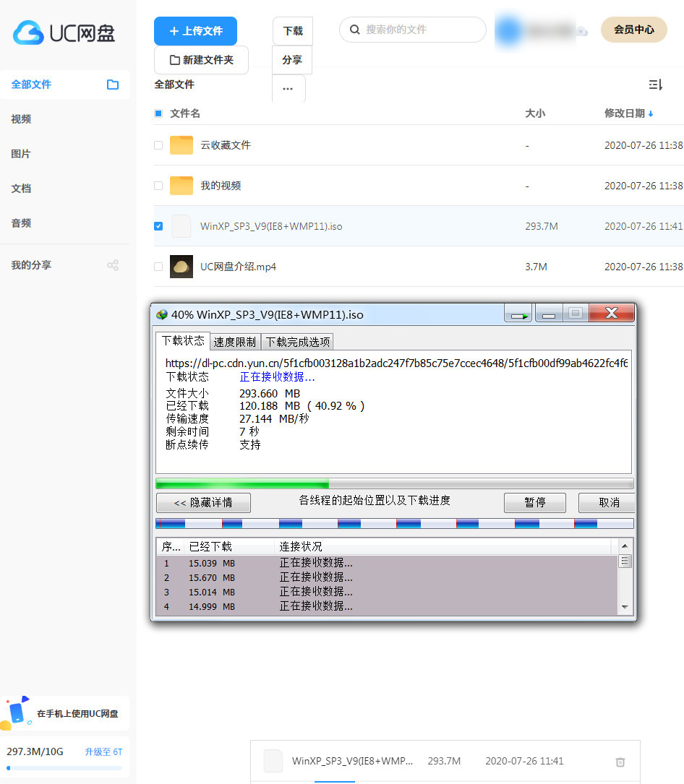684x784 pixels.
Task: Click the 云收藏文件 folder name
Action: [226, 145]
